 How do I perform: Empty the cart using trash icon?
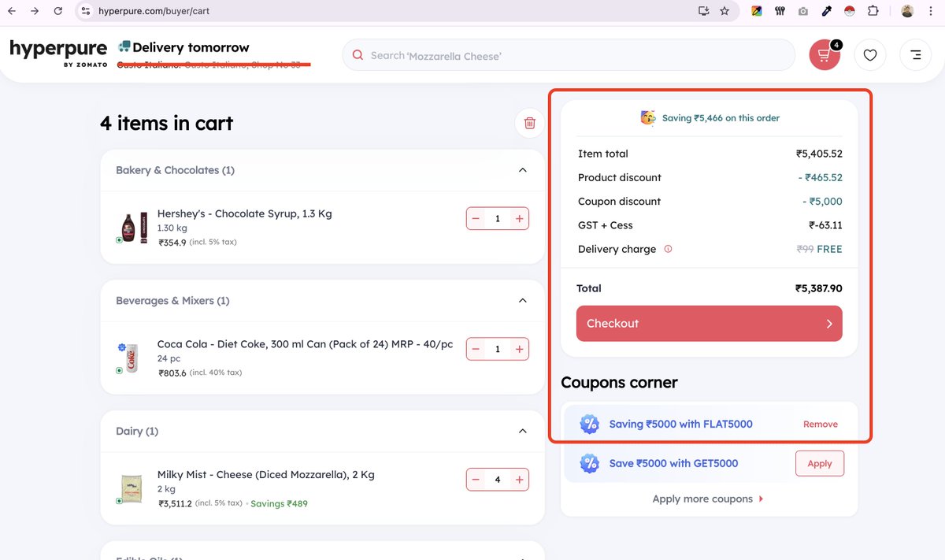click(529, 123)
